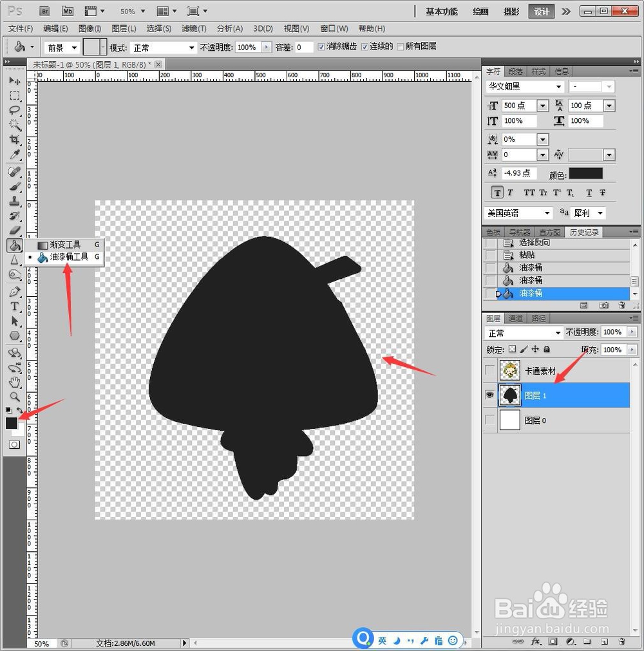This screenshot has width=644, height=651.
Task: Swap foreground and background colors
Action: [x=19, y=410]
